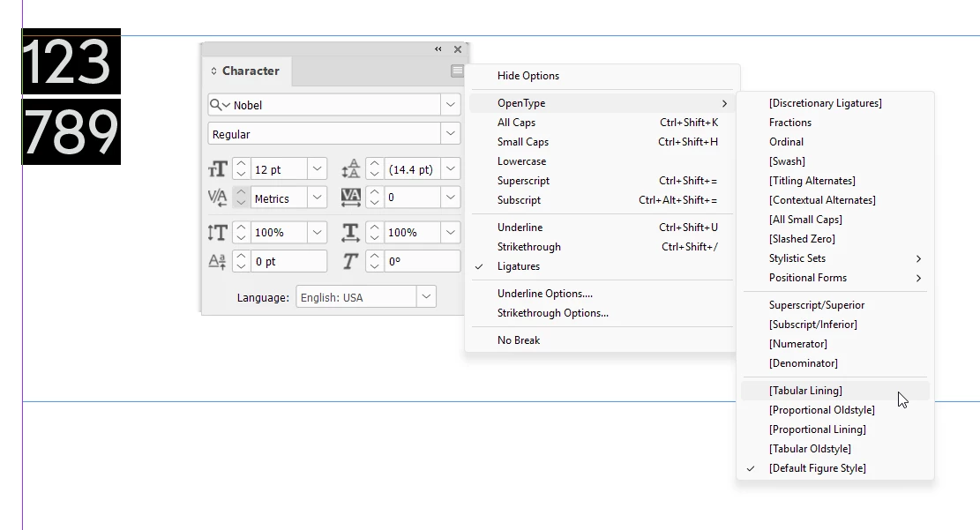Open the leading (14.4 pt) dropdown
Screen dimensions: 980x530
point(451,168)
